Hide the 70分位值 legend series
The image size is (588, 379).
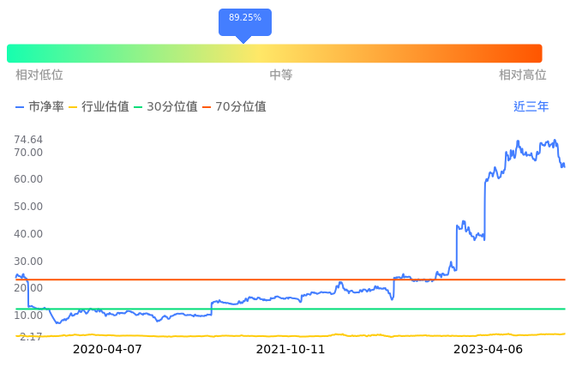tap(234, 107)
